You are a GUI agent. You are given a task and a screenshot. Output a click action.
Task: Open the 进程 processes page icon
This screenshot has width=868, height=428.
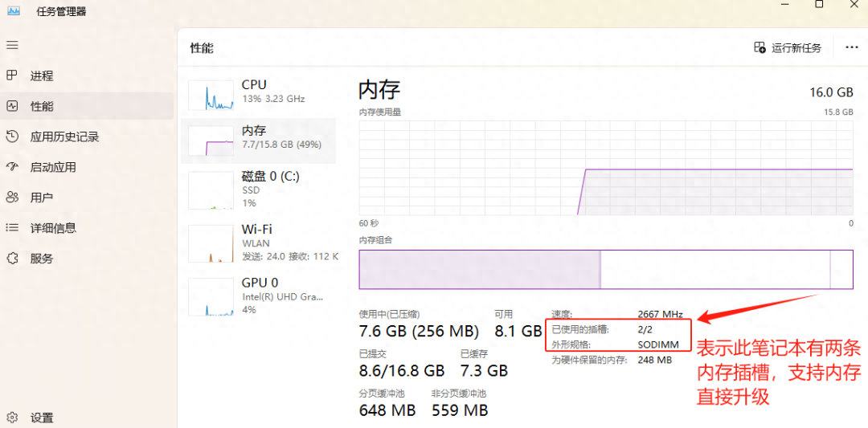coord(12,75)
